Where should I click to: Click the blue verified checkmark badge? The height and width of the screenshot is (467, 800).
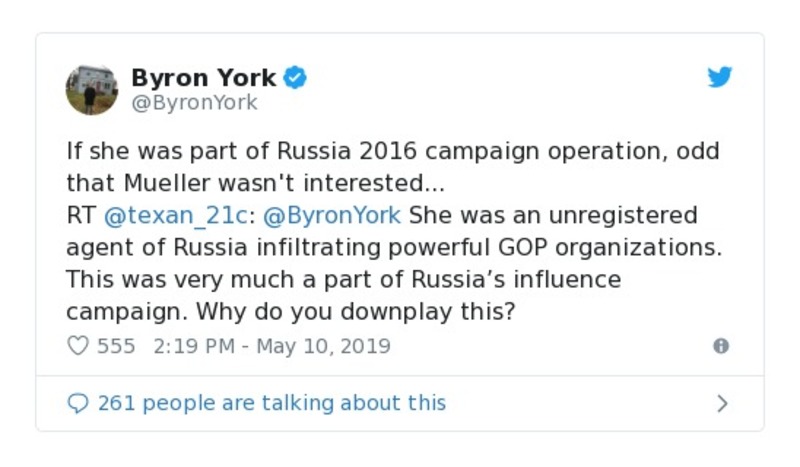pyautogui.click(x=295, y=77)
